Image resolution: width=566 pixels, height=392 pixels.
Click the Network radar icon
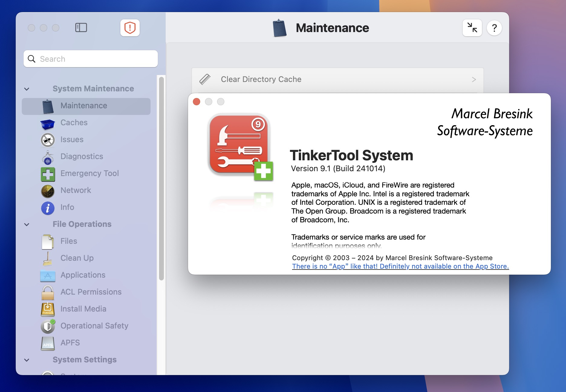(x=48, y=191)
